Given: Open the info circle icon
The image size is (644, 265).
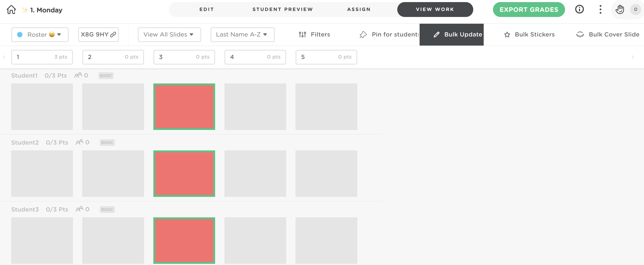Looking at the screenshot, I should point(579,10).
